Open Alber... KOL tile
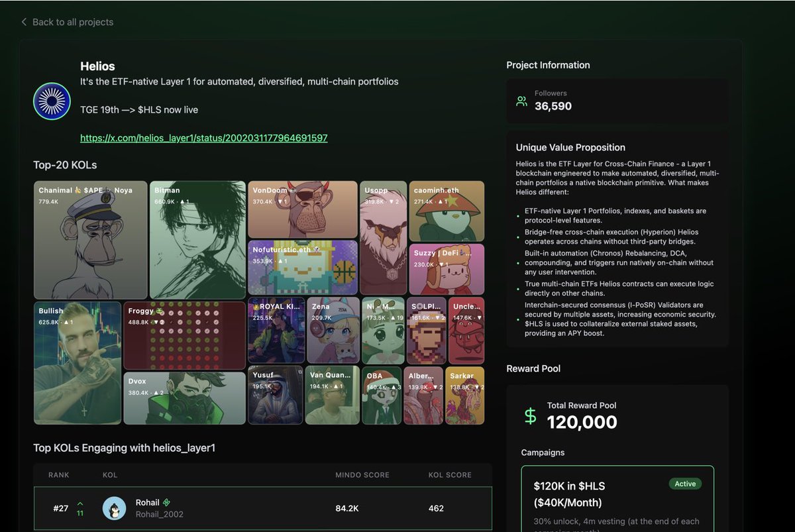795x532 pixels. click(423, 395)
